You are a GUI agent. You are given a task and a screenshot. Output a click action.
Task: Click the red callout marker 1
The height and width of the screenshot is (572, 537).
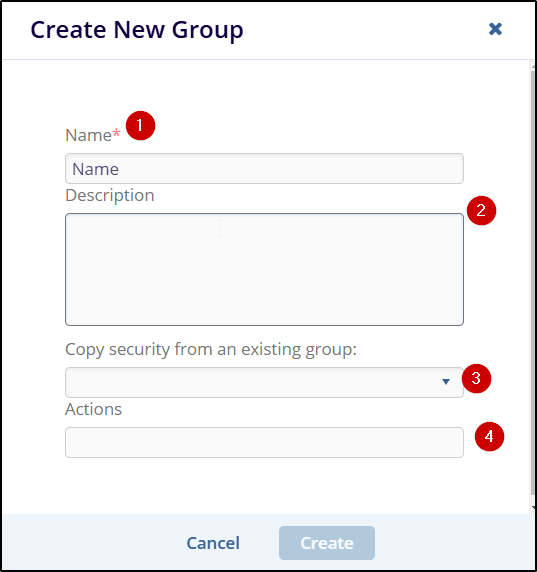tap(140, 125)
